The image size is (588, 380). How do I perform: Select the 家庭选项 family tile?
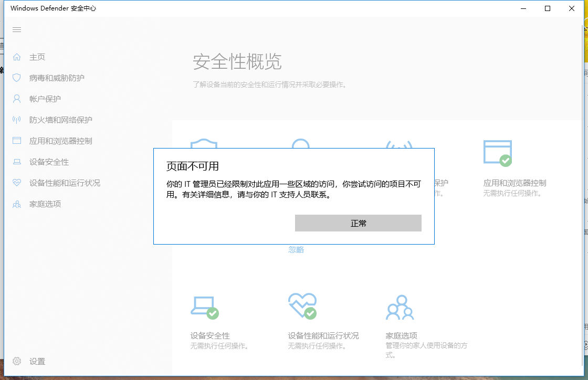pos(400,307)
